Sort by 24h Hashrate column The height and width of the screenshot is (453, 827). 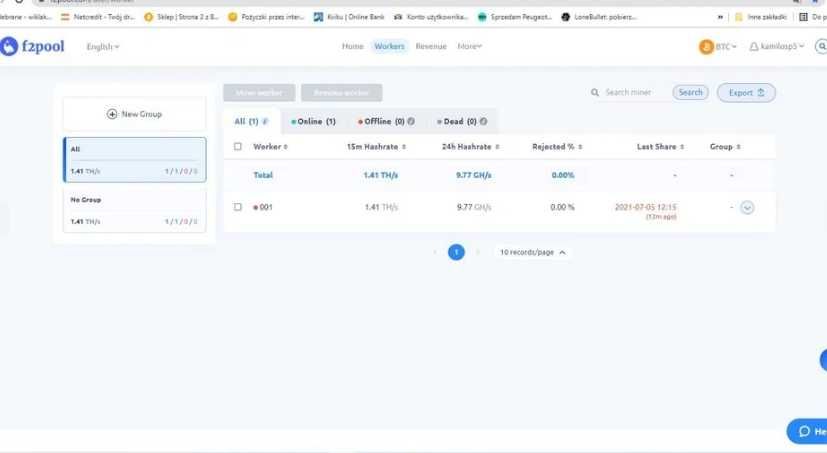point(470,147)
